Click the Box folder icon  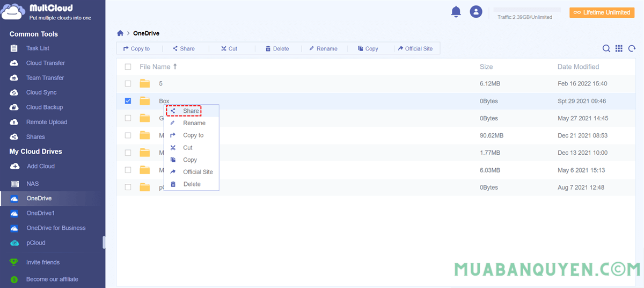click(145, 100)
